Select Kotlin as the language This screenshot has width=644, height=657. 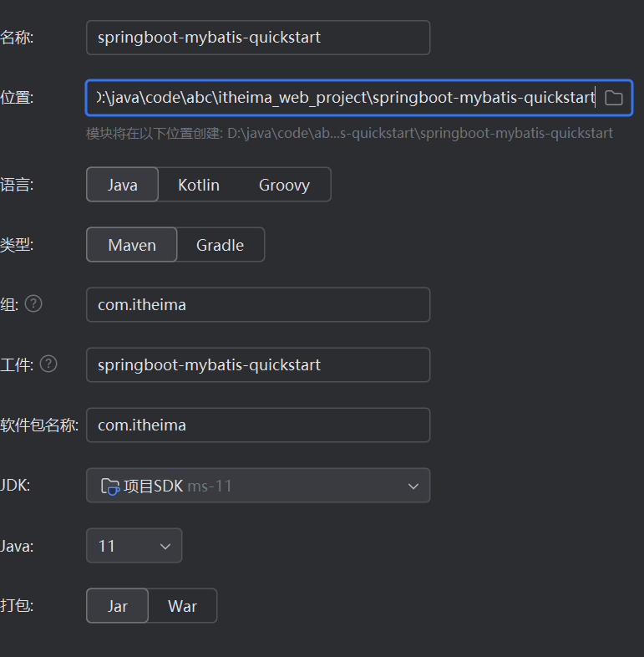tap(199, 185)
